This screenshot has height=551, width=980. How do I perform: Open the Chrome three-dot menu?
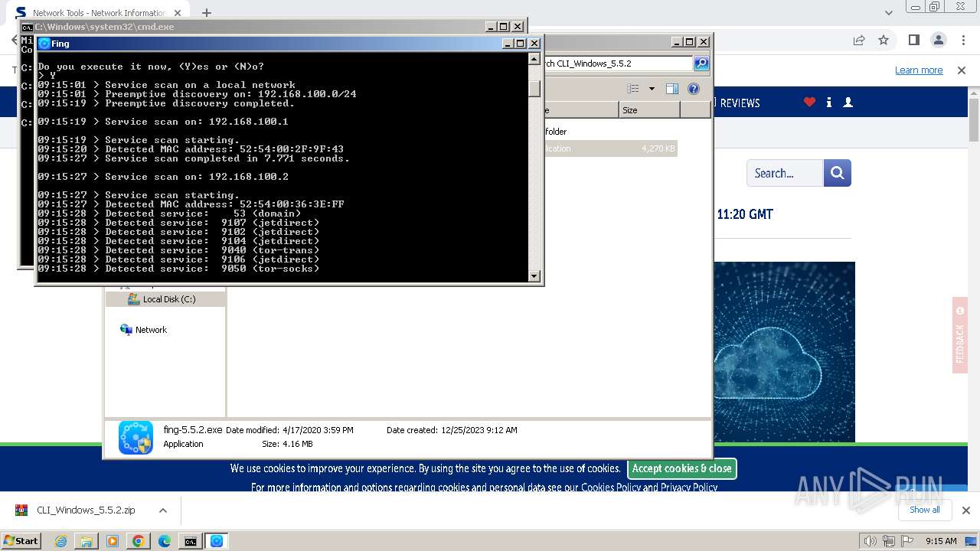tap(963, 40)
